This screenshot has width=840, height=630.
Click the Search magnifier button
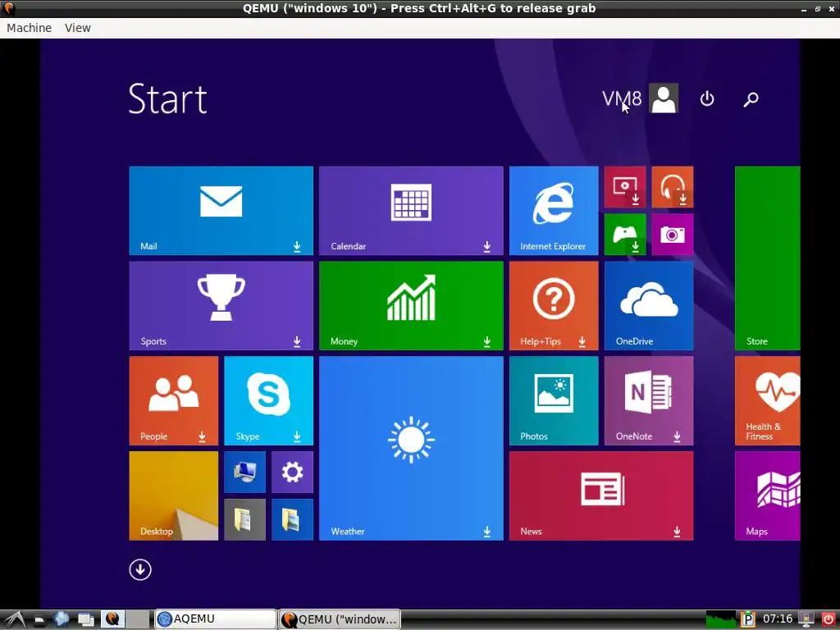tap(751, 98)
